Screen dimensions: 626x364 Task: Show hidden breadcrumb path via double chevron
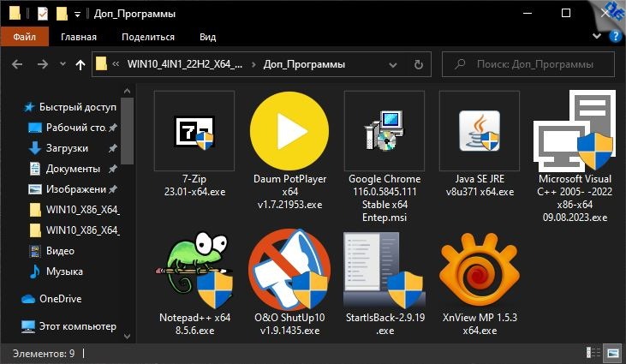tap(116, 64)
